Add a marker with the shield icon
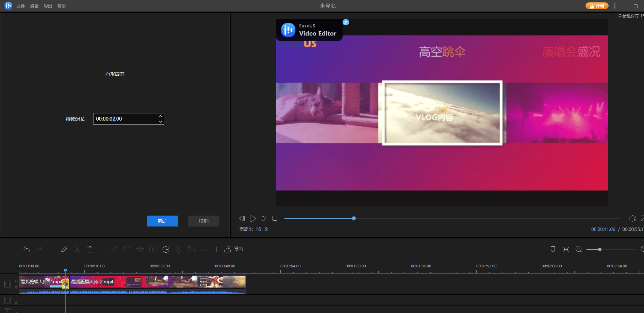Image resolution: width=644 pixels, height=313 pixels. click(553, 249)
